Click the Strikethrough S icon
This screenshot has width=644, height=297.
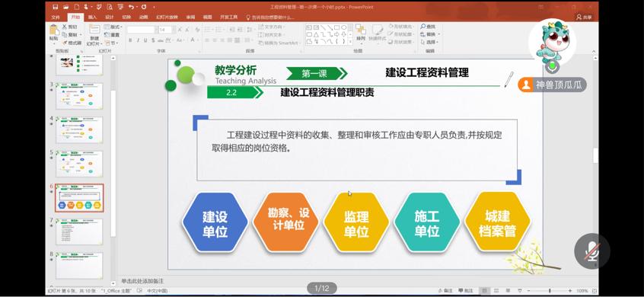click(x=153, y=40)
